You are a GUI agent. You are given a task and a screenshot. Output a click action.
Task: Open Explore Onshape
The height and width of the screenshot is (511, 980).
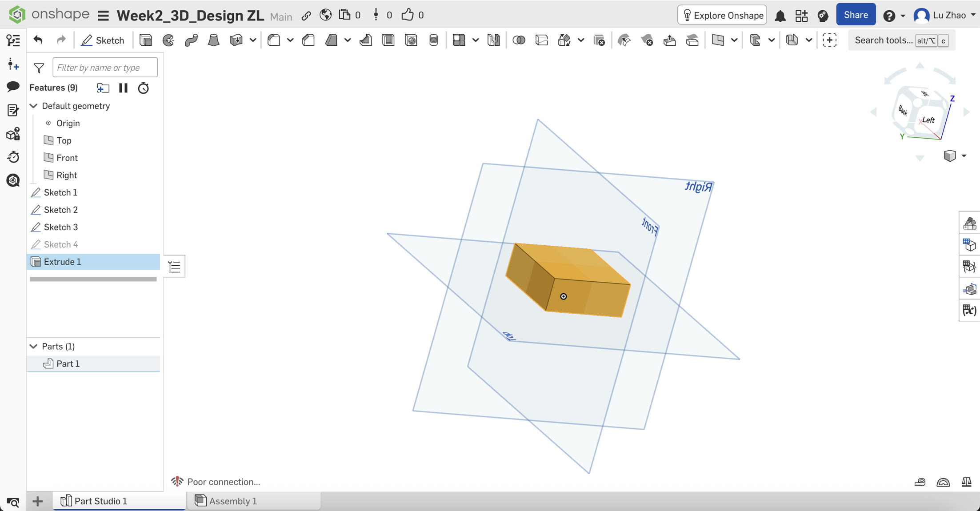pos(721,15)
